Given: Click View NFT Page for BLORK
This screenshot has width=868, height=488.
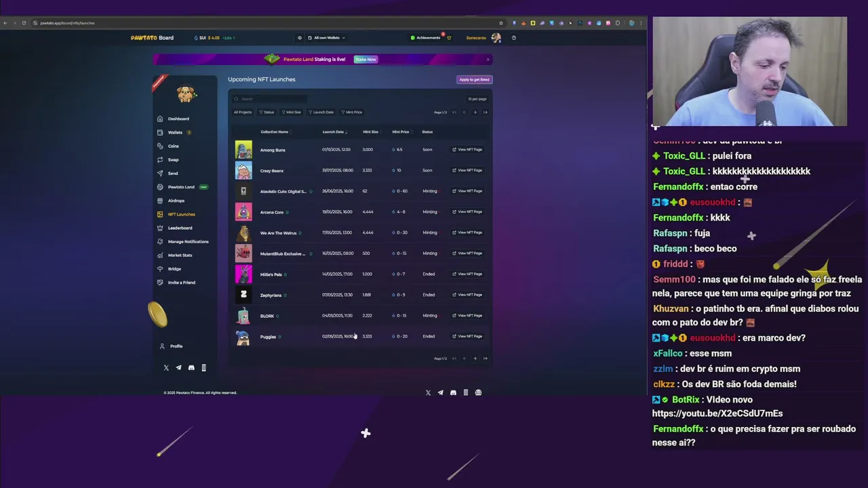Looking at the screenshot, I should point(467,316).
